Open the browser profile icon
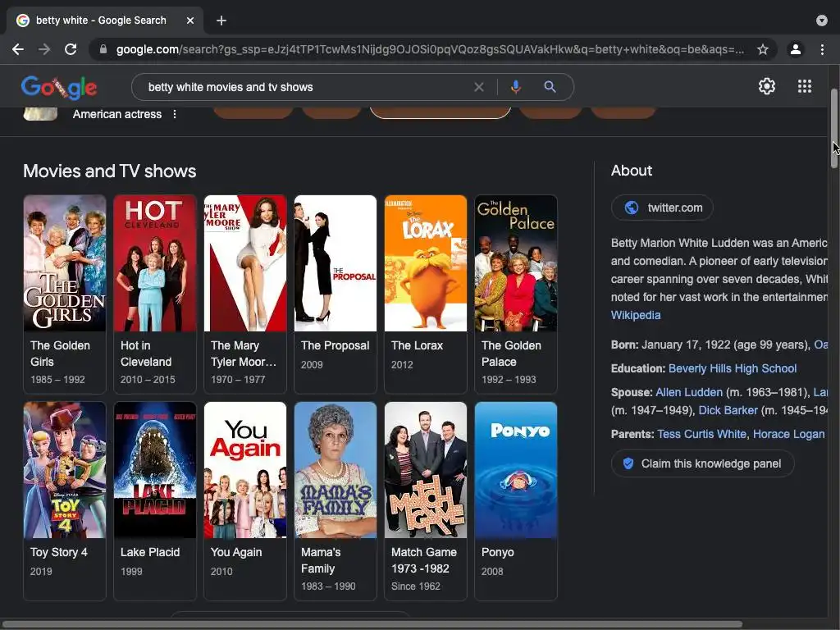840x630 pixels. point(796,49)
